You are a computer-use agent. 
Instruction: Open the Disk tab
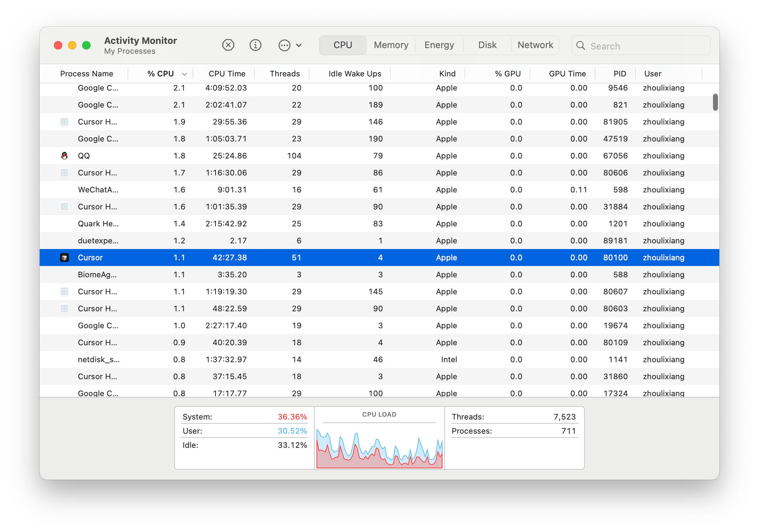487,45
